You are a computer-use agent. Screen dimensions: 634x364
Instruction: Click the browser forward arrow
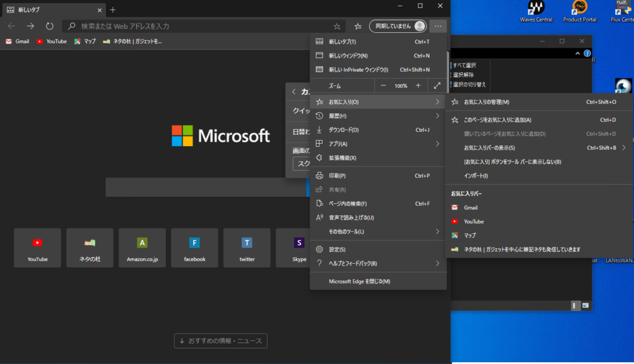click(x=30, y=26)
